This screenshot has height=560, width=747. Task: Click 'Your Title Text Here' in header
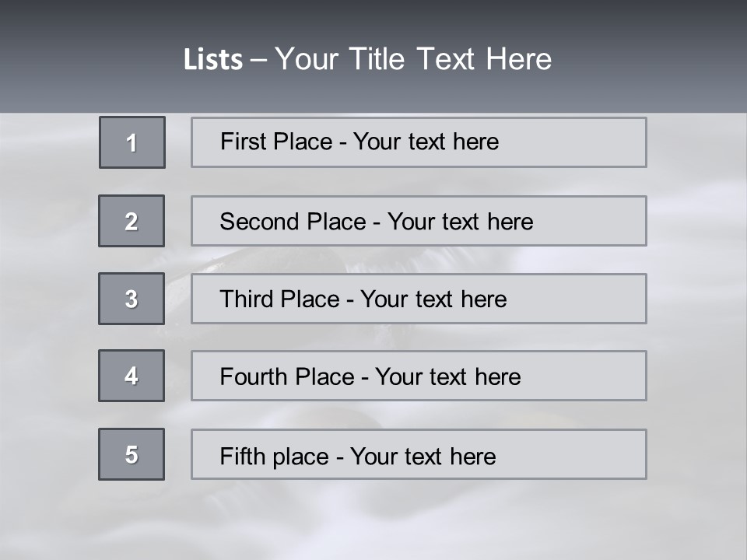pos(413,59)
